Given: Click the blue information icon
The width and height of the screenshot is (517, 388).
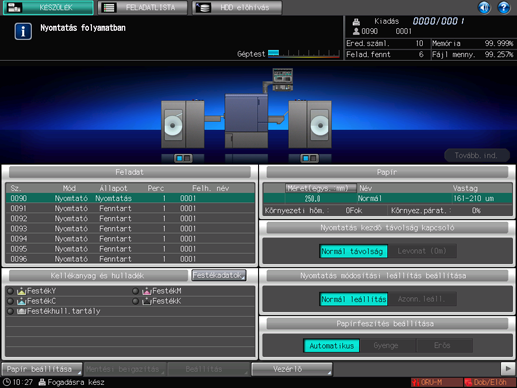Looking at the screenshot, I should (23, 31).
